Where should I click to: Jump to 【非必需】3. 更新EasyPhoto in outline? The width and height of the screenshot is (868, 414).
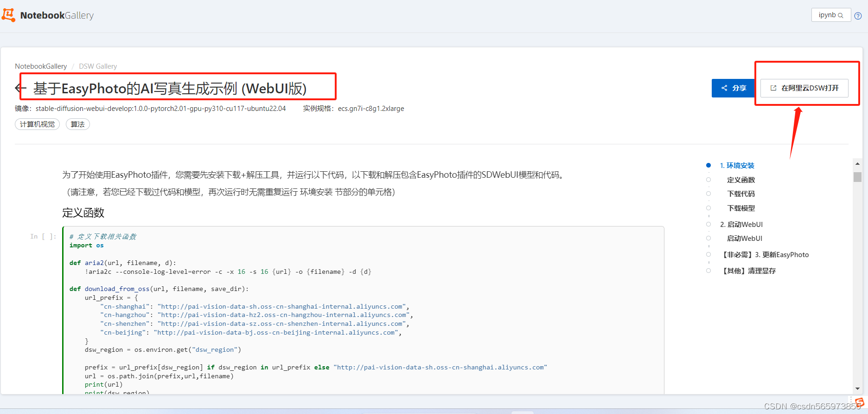coord(764,254)
